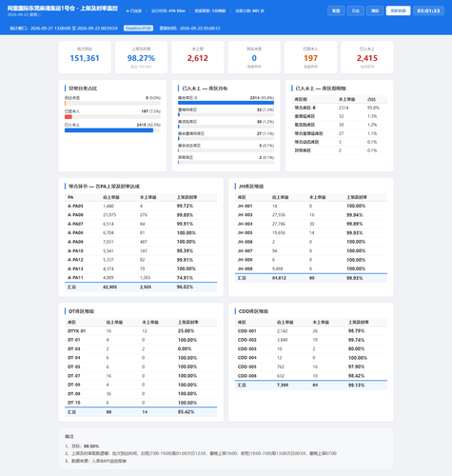This screenshot has height=476, width=452.
Task: Click the 0.00% rate for DT-03
Action: point(185,348)
